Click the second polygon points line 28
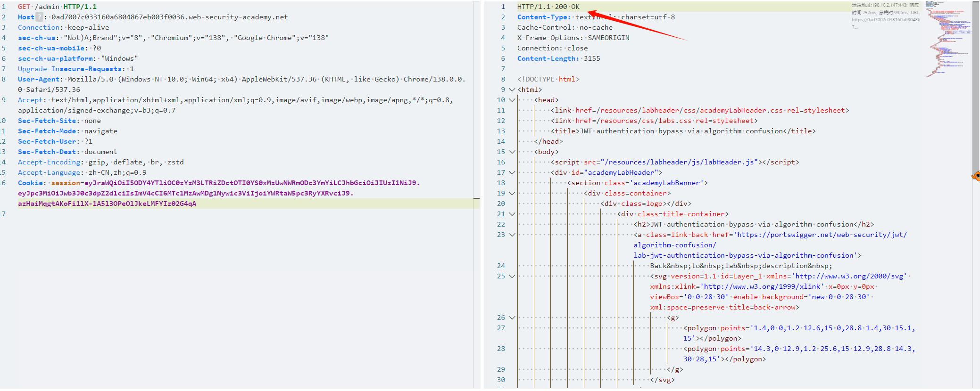Image resolution: width=980 pixels, height=391 pixels. coord(799,354)
